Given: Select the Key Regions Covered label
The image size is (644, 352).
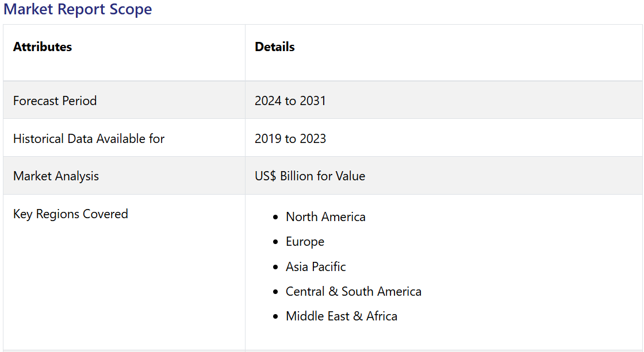Looking at the screenshot, I should [71, 214].
